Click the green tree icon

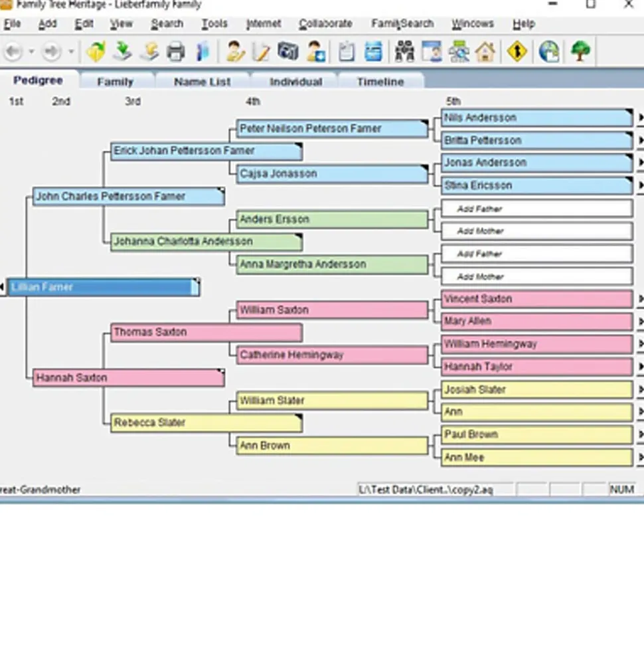pos(580,52)
